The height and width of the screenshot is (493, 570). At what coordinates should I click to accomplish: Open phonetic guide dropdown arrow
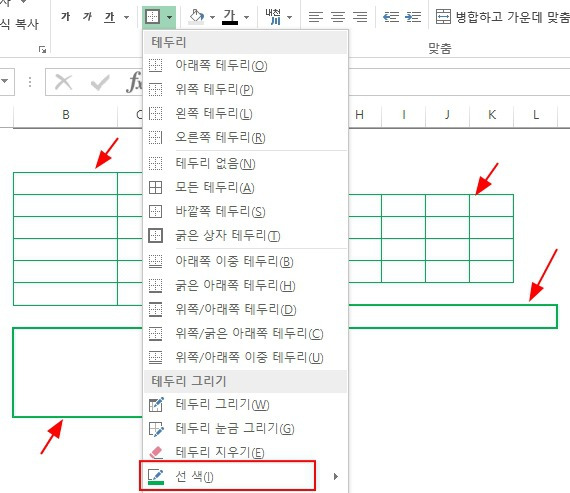tap(290, 17)
